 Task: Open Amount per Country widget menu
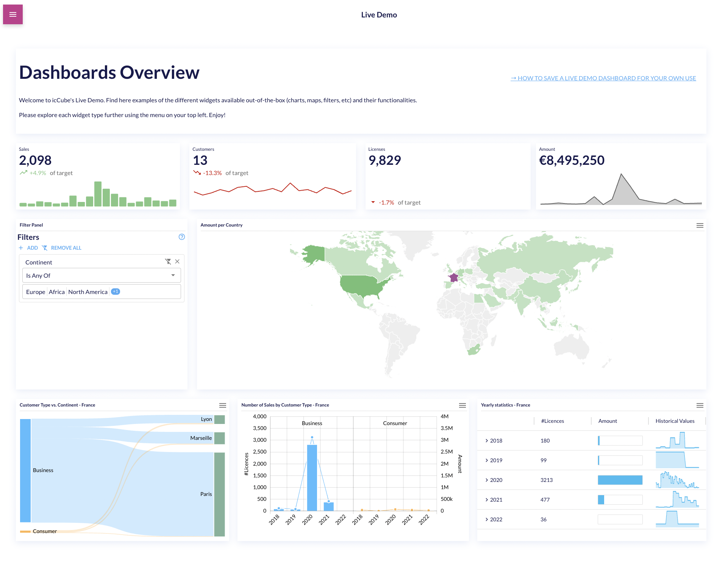(x=700, y=225)
